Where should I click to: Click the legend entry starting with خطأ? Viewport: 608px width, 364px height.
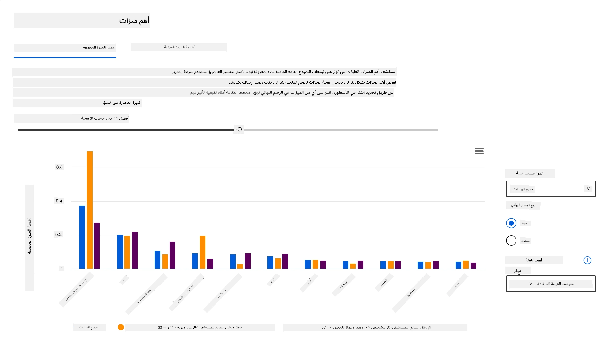(200, 327)
